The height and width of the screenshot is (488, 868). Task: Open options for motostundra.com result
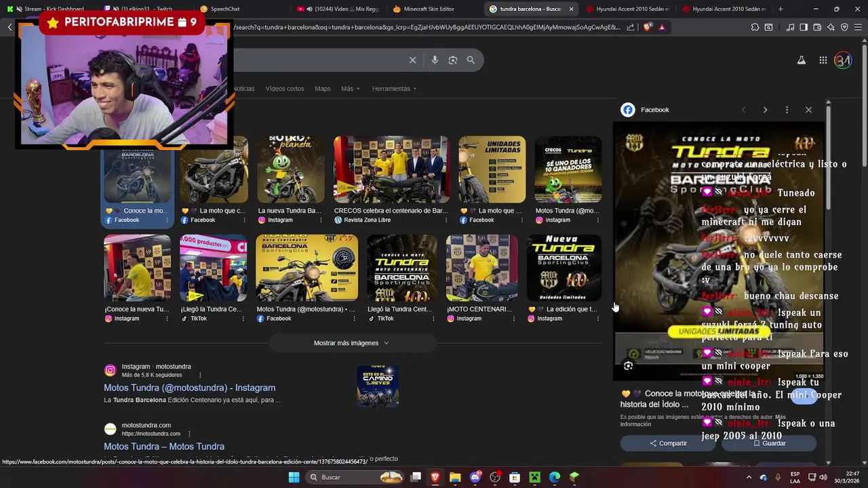coord(189,434)
